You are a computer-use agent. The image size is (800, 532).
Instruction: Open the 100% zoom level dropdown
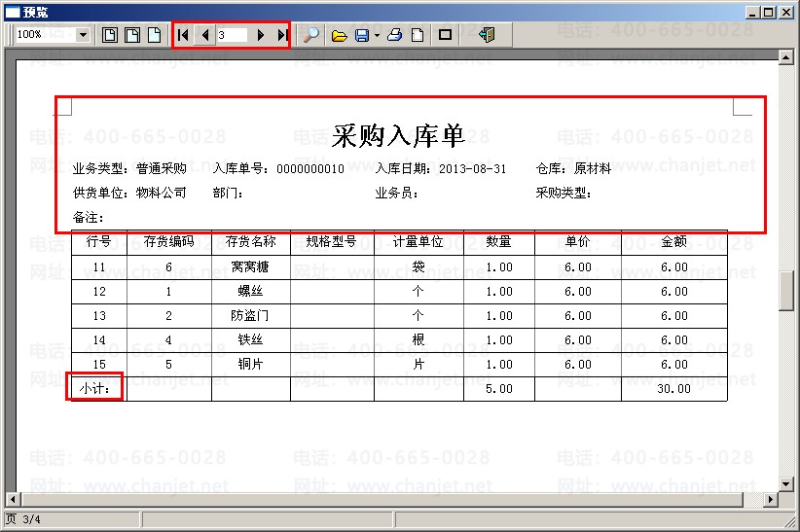click(x=83, y=35)
